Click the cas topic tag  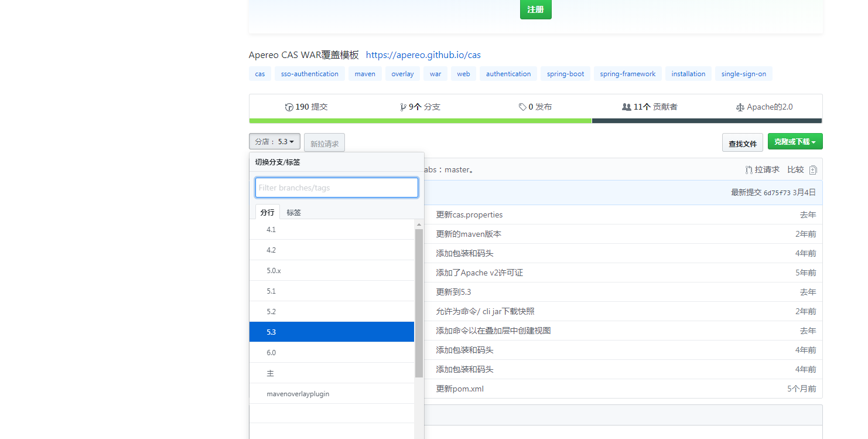pos(260,74)
